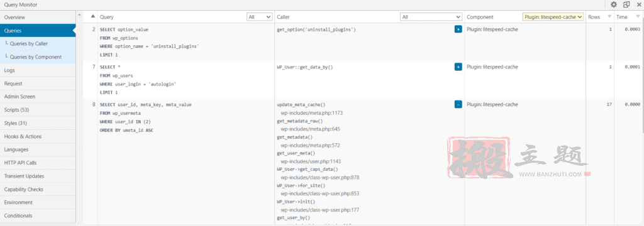
Task: Open the Logs panel
Action: (x=38, y=70)
